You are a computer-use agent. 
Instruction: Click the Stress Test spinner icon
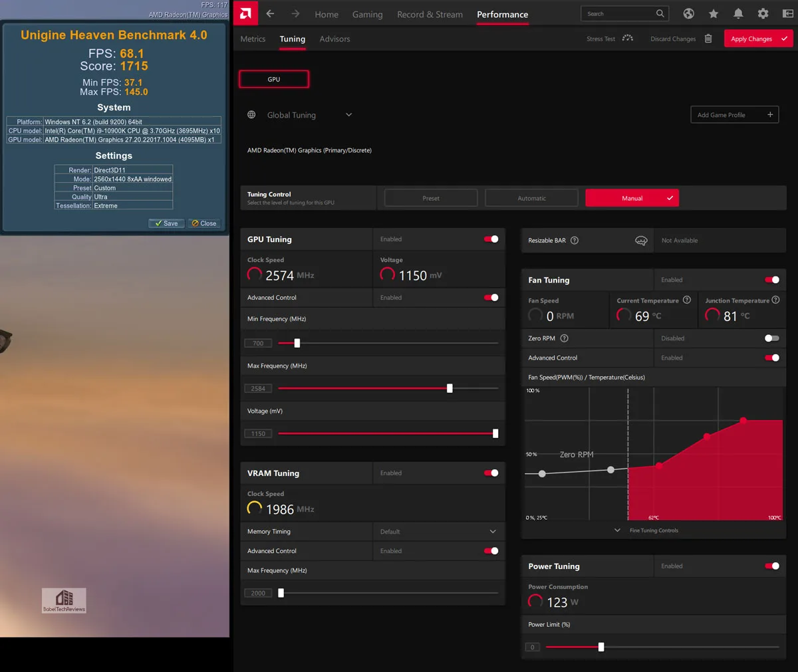tap(628, 39)
